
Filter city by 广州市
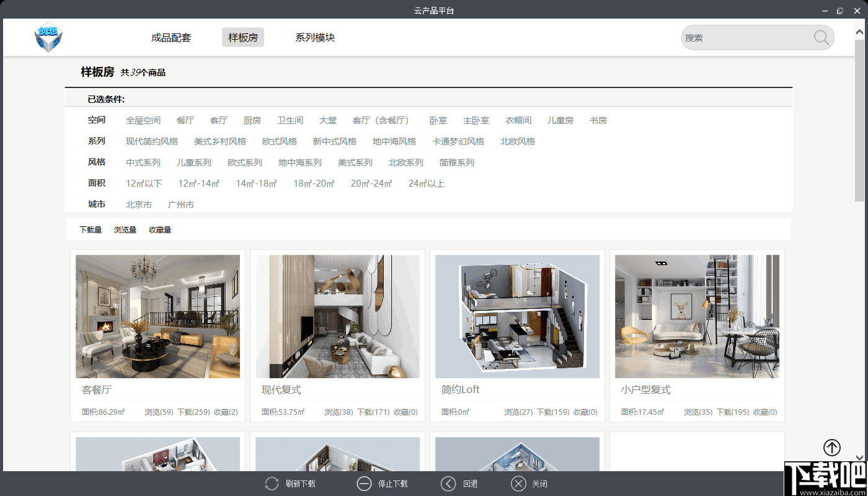(181, 205)
